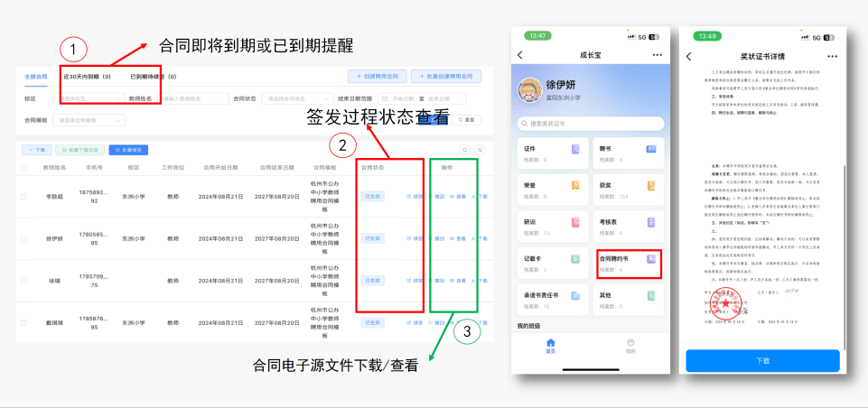Click 创建聘用合同 button
Image resolution: width=868 pixels, height=408 pixels.
pos(372,76)
